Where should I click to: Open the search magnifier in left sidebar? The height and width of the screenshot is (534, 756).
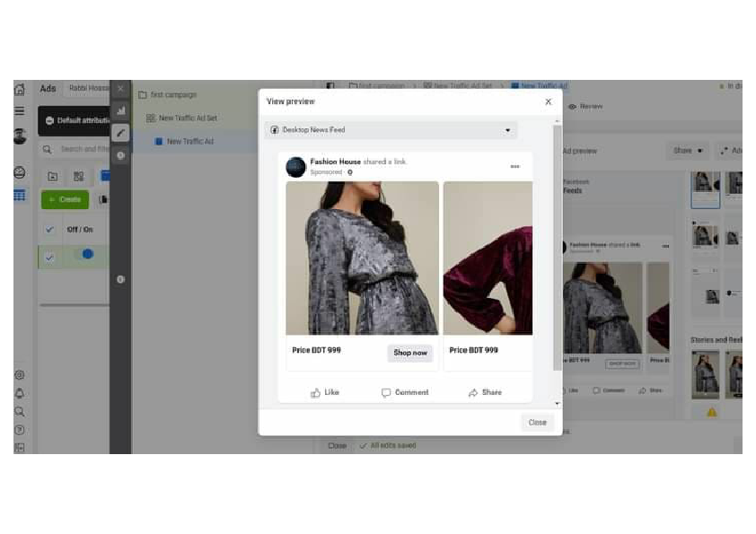pyautogui.click(x=20, y=412)
